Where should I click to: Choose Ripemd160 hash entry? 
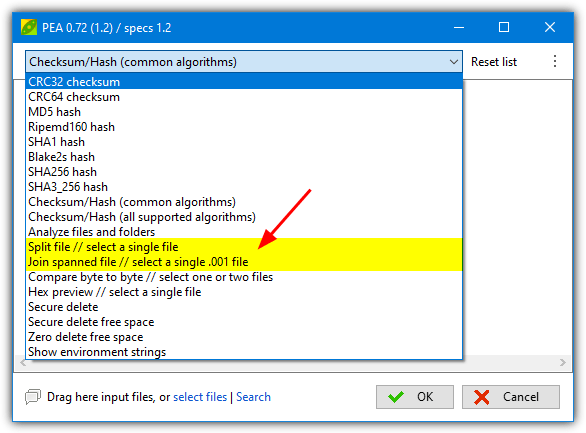(x=244, y=127)
